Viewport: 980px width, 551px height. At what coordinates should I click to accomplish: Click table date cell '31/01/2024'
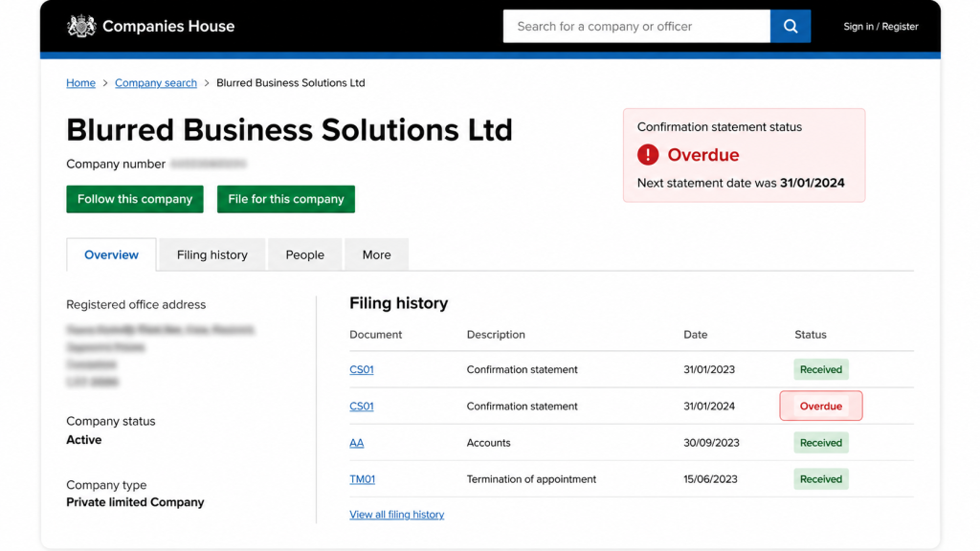click(x=709, y=406)
